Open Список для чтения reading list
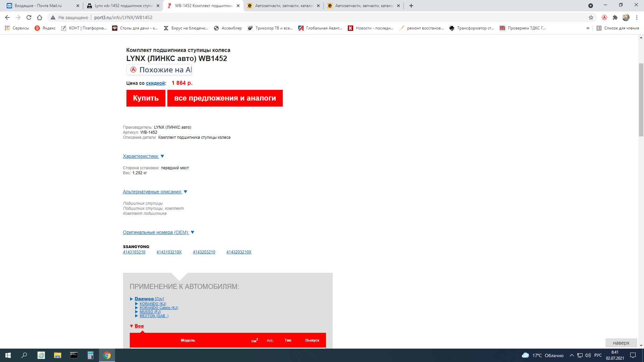Image resolution: width=644 pixels, height=362 pixels. 618,28
